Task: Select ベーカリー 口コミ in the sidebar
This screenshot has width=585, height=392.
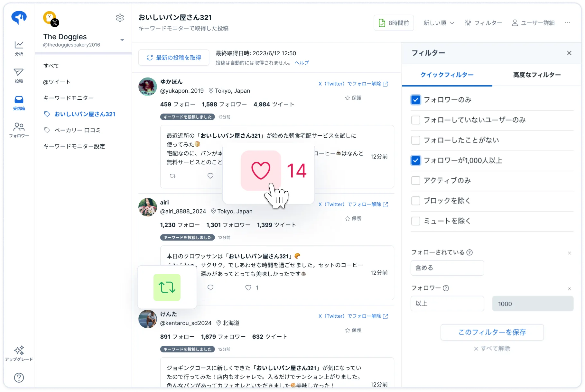Action: pos(77,130)
